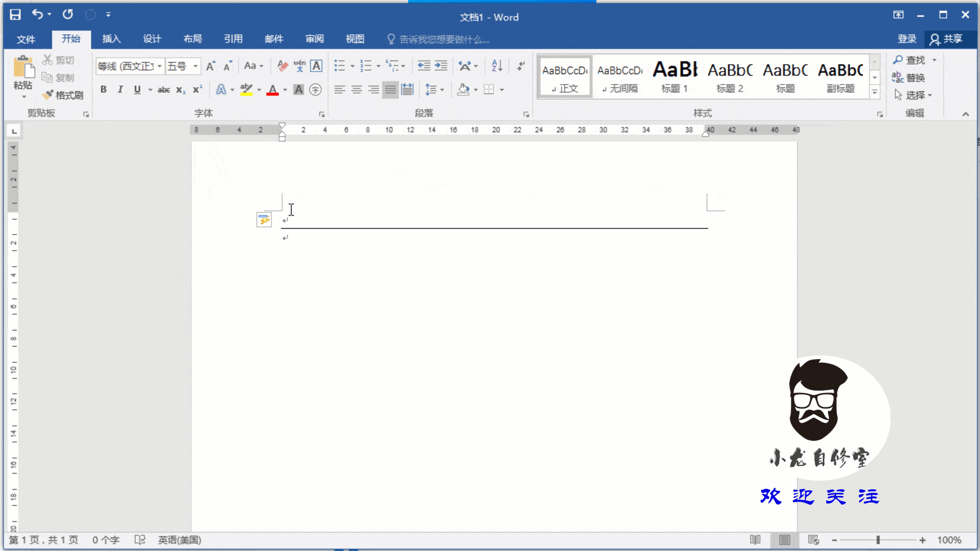
Task: Open the font size dropdown
Action: coord(195,66)
